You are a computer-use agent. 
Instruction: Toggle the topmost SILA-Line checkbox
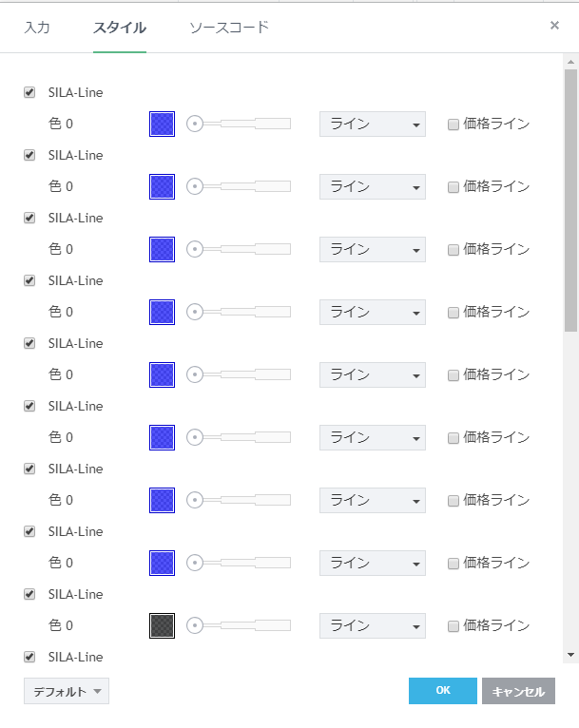click(x=29, y=93)
